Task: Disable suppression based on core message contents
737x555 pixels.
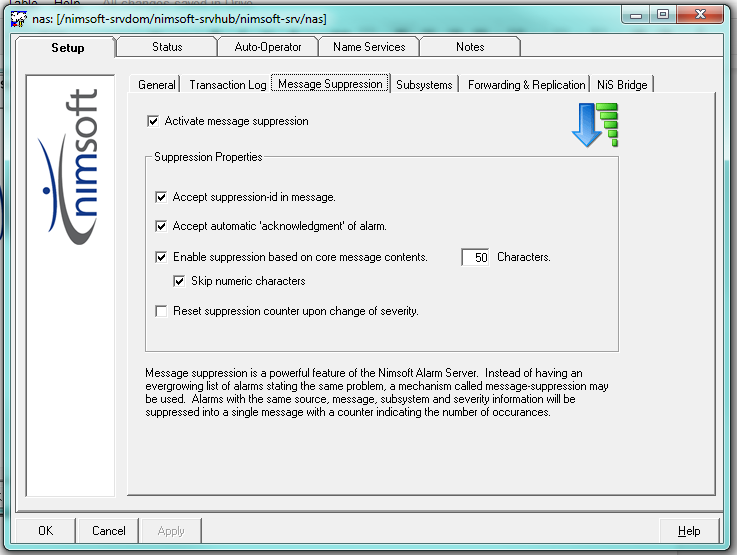Action: tap(161, 257)
